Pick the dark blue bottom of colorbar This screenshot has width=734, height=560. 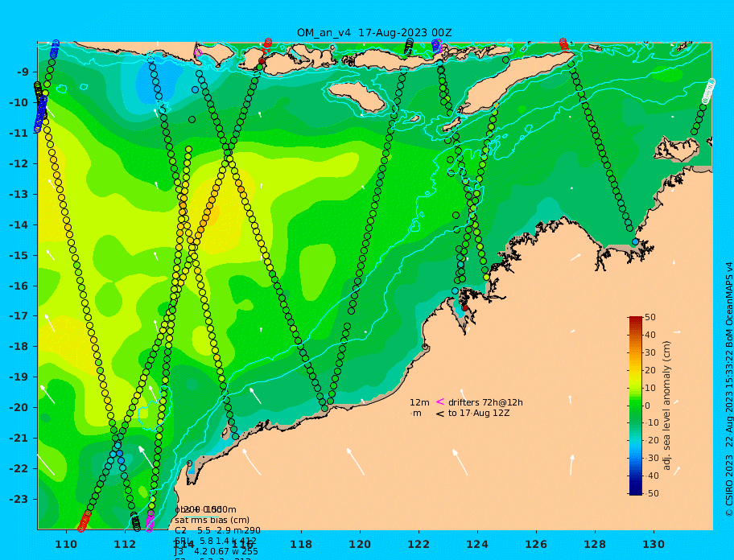pyautogui.click(x=635, y=491)
